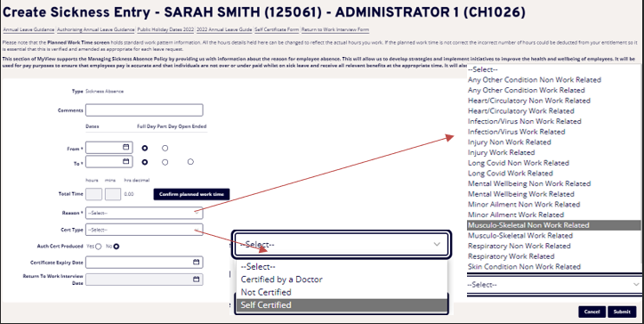Select Full Day radio for To date
644x324 pixels.
click(x=145, y=162)
